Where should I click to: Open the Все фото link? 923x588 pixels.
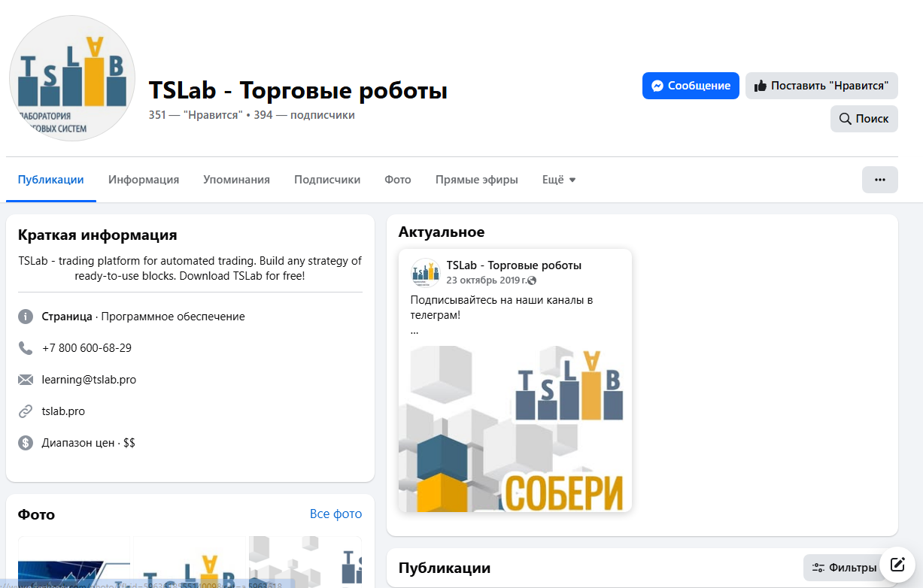(335, 514)
